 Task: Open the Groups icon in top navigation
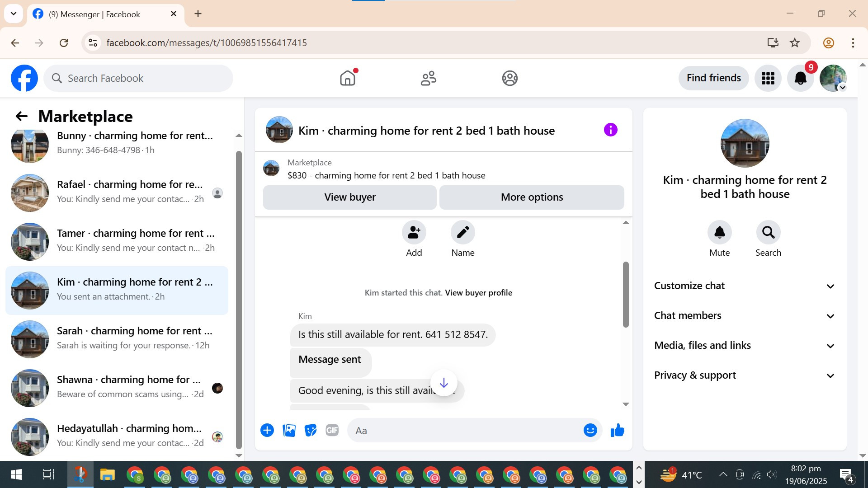(509, 78)
